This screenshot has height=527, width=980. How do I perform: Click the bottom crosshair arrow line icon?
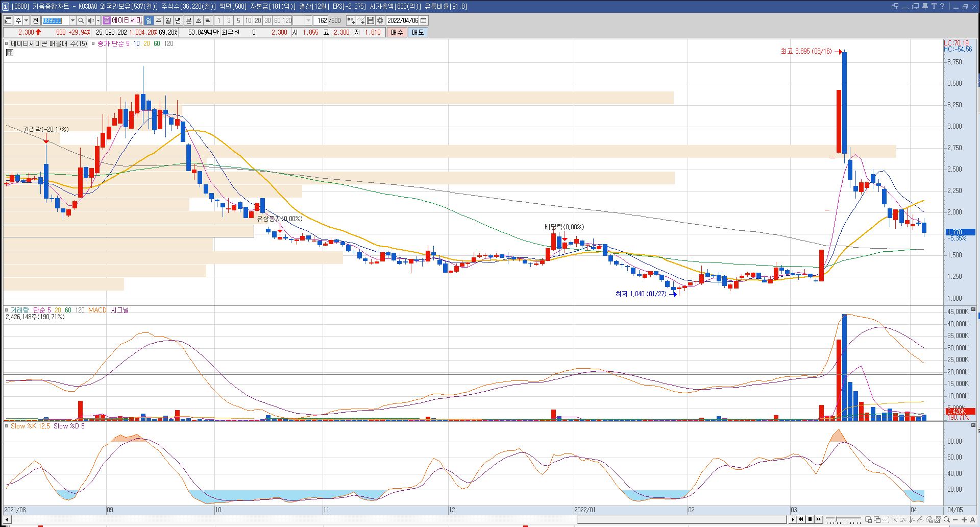tap(895, 519)
